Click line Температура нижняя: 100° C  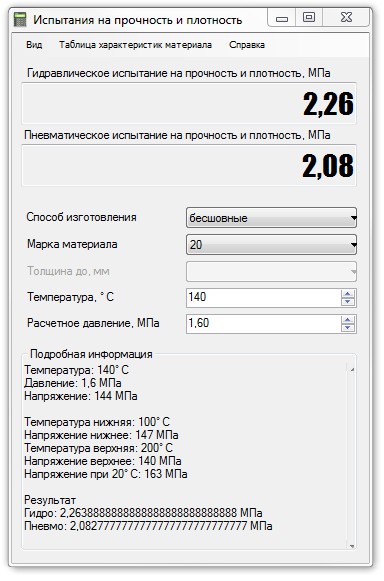click(97, 422)
